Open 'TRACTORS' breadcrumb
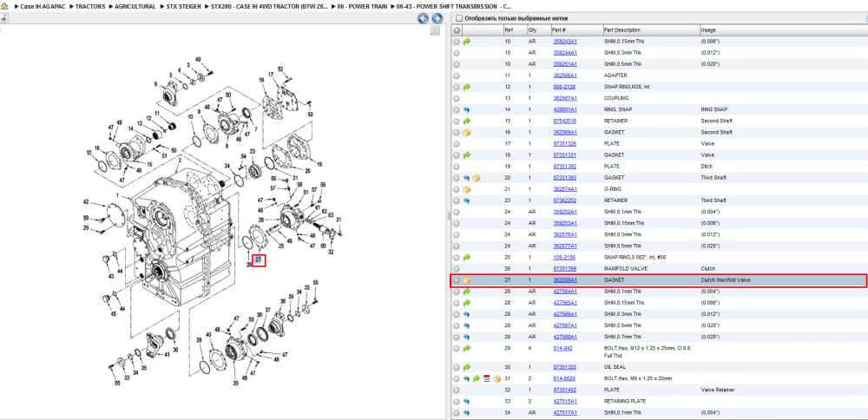The image size is (868, 420). [90, 7]
